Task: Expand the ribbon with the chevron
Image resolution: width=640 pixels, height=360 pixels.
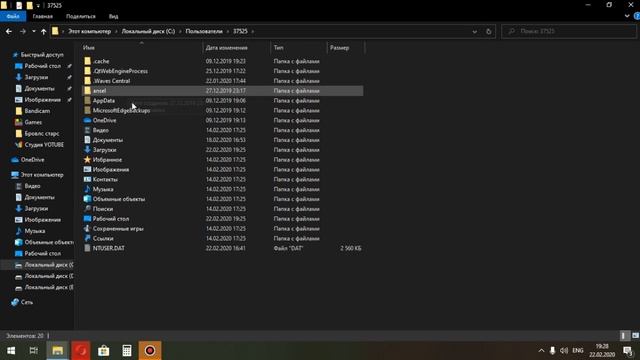Action: [x=627, y=16]
